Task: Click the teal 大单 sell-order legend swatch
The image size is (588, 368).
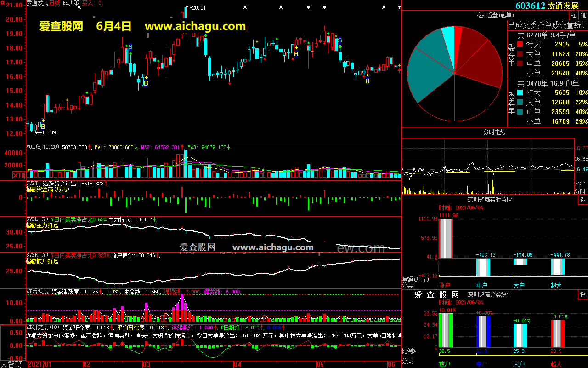Action: pyautogui.click(x=520, y=103)
